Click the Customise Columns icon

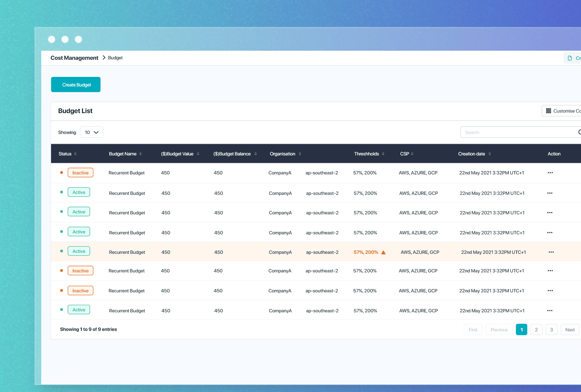(x=549, y=111)
